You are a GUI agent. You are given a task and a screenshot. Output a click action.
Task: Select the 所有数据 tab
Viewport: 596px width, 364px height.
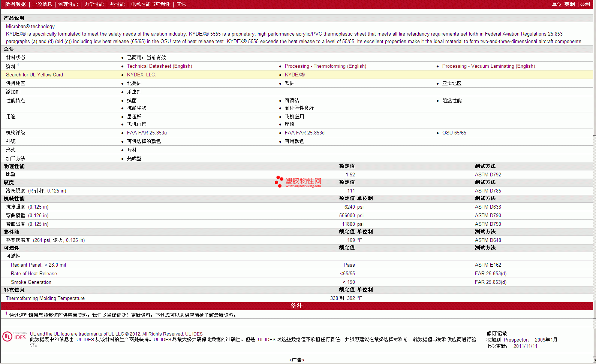click(x=15, y=4)
